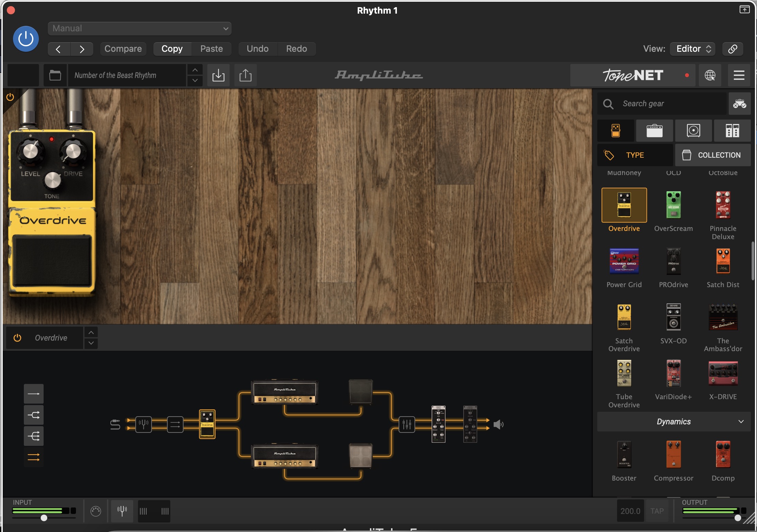Select the X-DRIVE pedal
Screen dimensions: 757x532
click(723, 374)
